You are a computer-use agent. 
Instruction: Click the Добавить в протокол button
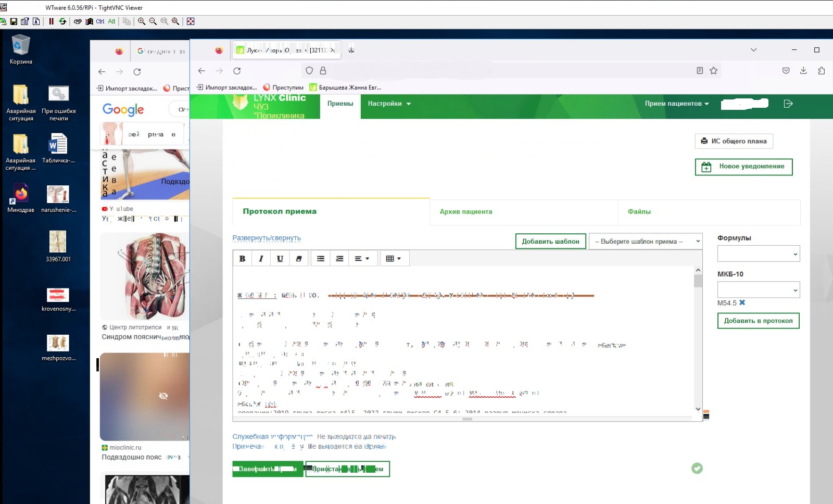tap(758, 321)
